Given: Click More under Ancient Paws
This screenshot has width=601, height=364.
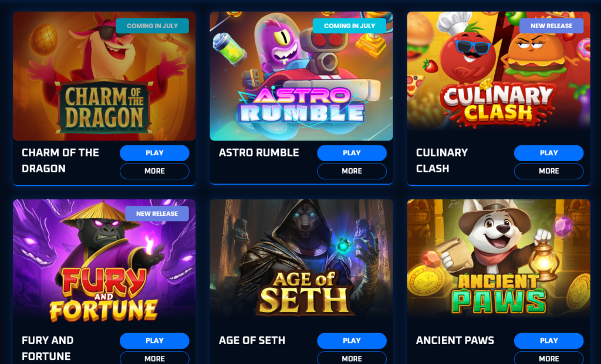Looking at the screenshot, I should click(549, 358).
